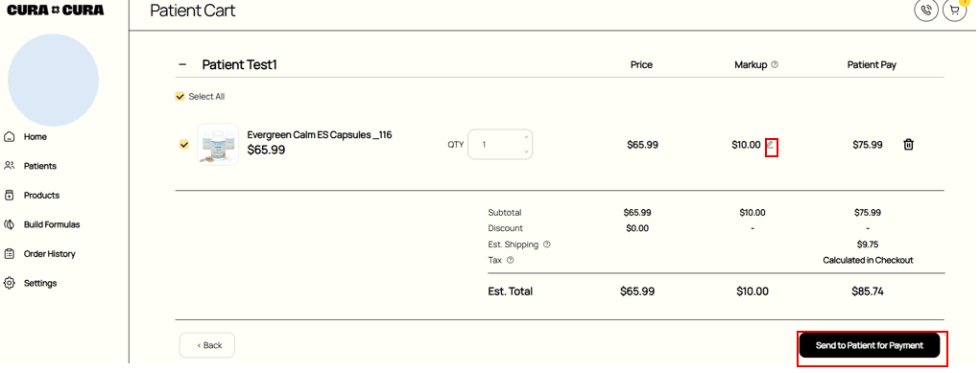Toggle the Select All checkbox
This screenshot has height=373, width=980.
click(x=180, y=96)
